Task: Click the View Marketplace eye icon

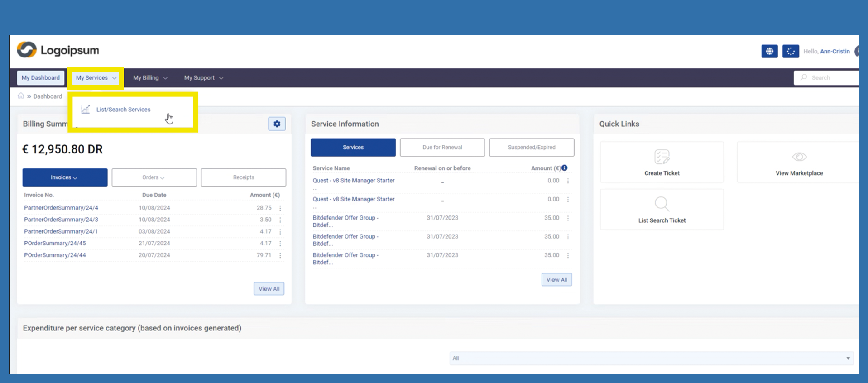Action: click(799, 157)
